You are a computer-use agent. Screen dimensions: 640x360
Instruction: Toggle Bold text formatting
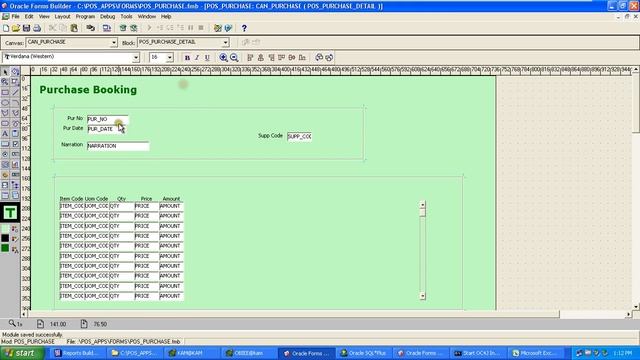pos(187,58)
